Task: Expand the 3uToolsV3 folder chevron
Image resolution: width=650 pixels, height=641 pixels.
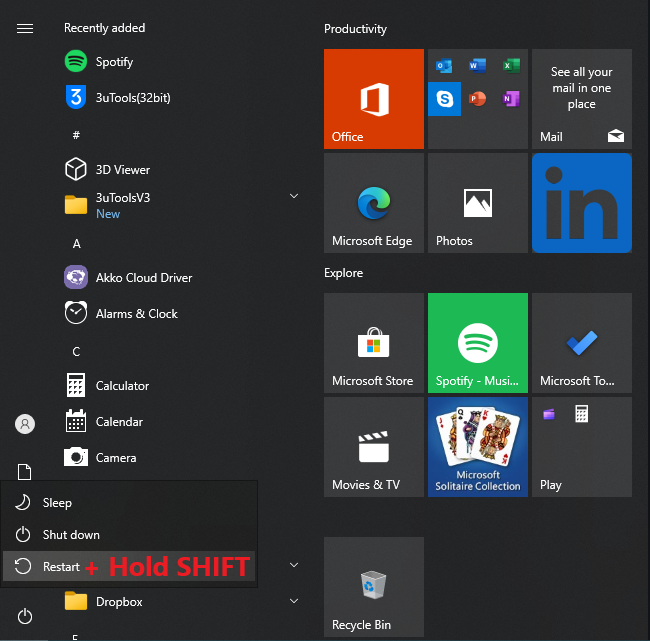Action: coord(294,197)
